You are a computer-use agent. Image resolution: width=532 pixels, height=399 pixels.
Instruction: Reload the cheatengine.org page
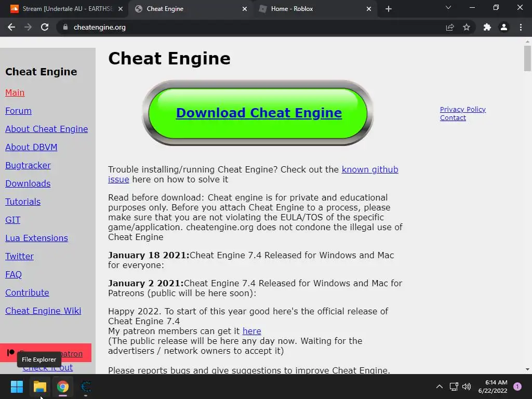[45, 27]
